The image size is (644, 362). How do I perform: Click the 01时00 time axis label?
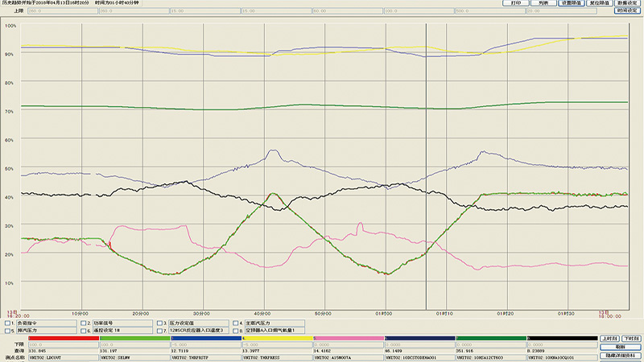(x=384, y=314)
